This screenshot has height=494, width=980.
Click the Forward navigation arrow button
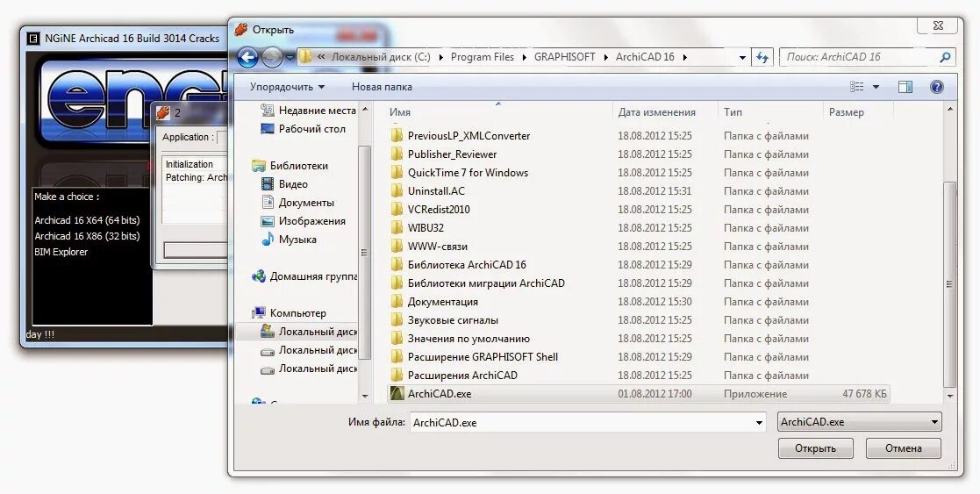[272, 58]
